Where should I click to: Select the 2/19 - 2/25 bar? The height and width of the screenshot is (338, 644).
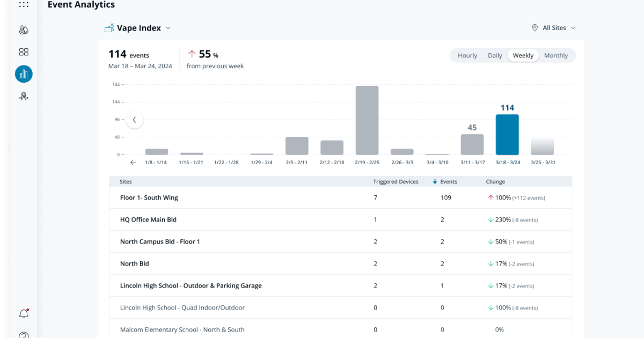367,120
